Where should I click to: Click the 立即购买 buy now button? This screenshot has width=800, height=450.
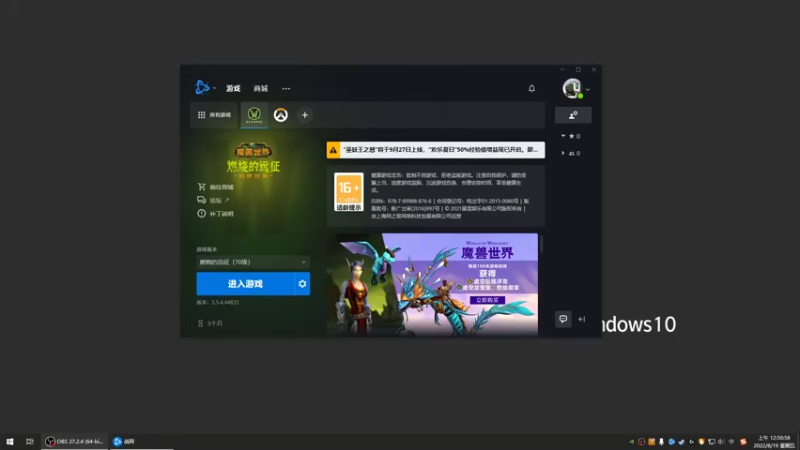(487, 300)
